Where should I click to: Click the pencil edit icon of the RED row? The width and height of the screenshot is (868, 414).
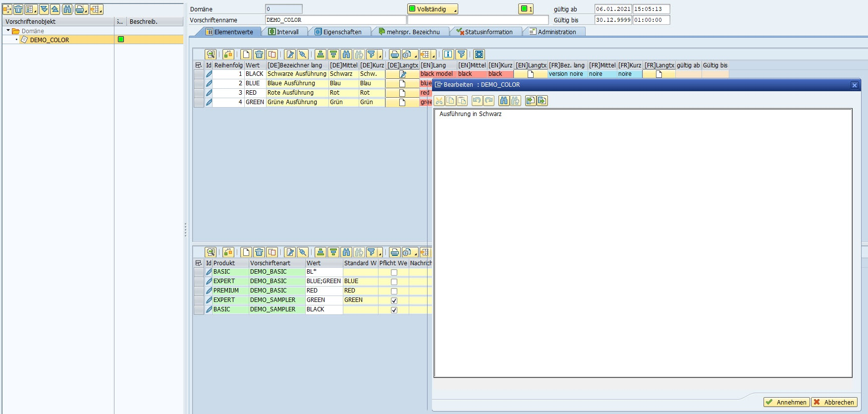coord(209,93)
